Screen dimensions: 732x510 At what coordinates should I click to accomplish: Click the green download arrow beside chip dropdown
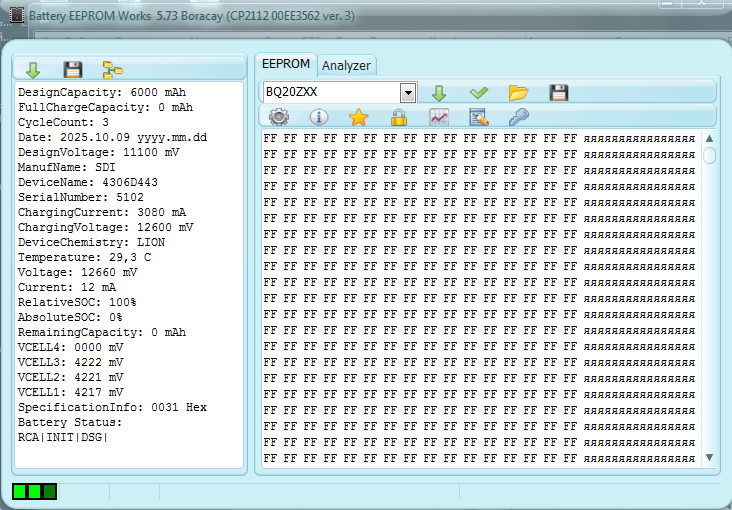coord(438,92)
